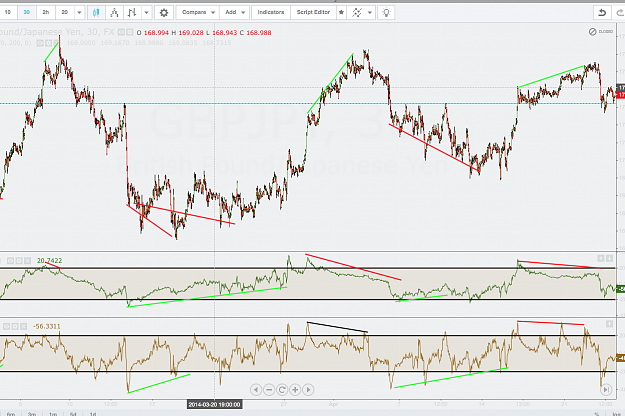Move 20.7422 indicator pane down arrow

pyautogui.click(x=609, y=259)
